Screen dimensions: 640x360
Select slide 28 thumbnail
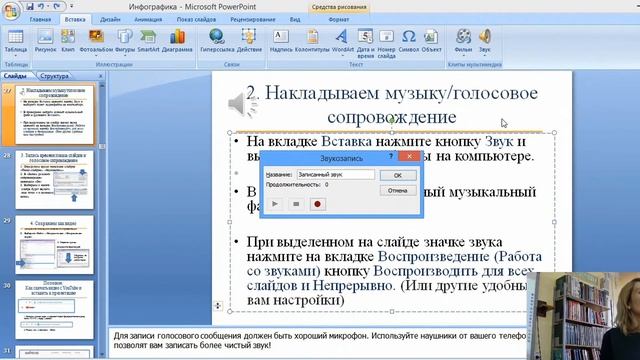[x=54, y=180]
